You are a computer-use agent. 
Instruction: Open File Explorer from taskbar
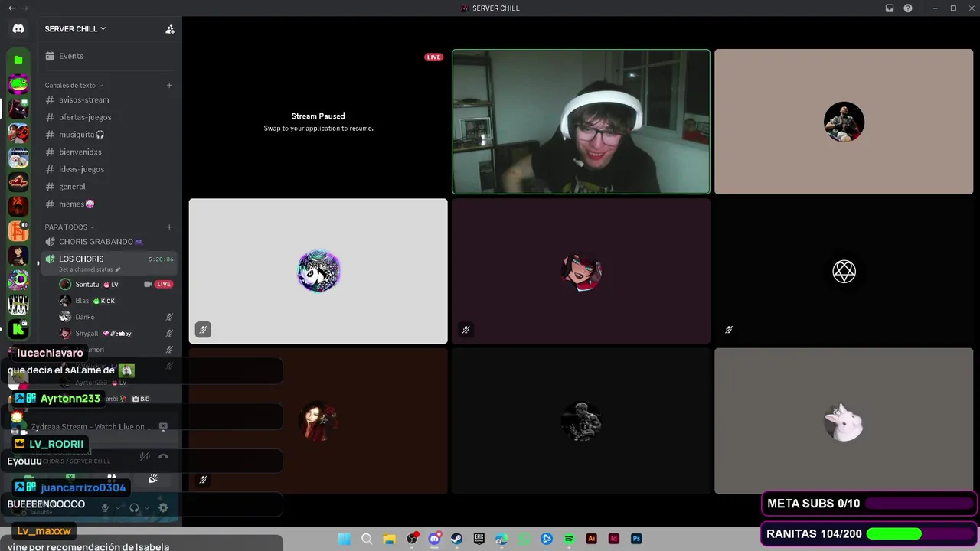coord(389,539)
